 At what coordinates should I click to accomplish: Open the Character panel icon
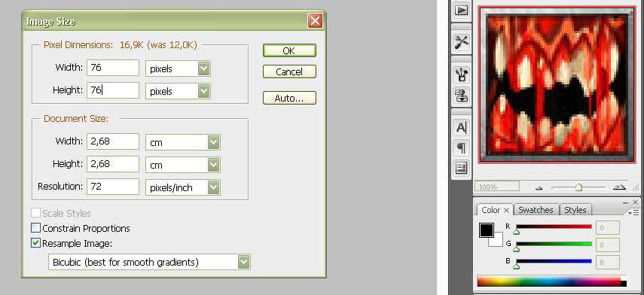tap(462, 128)
